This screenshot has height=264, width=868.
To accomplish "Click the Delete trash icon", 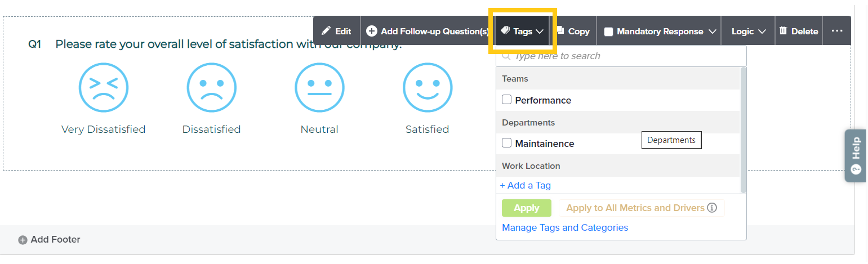I will 783,31.
